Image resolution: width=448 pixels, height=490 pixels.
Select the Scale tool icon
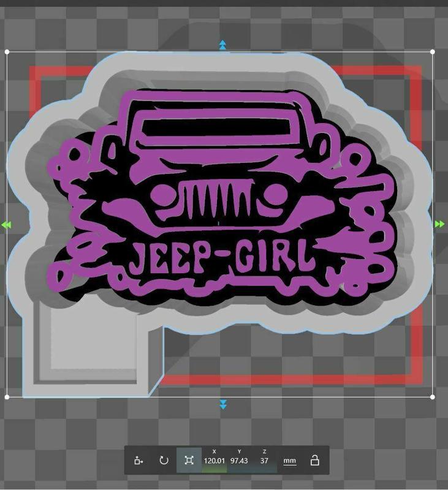pos(189,461)
